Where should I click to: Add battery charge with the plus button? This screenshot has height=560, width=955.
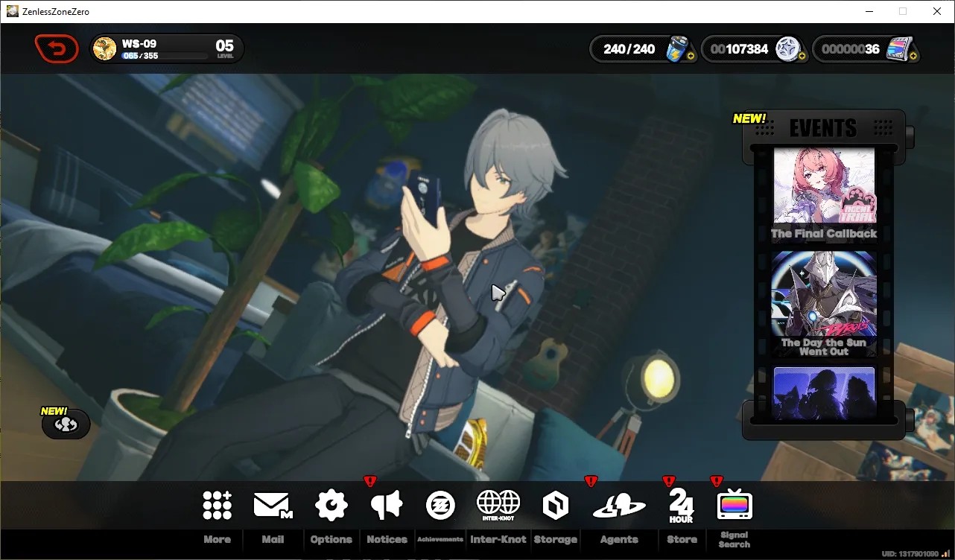pos(691,56)
